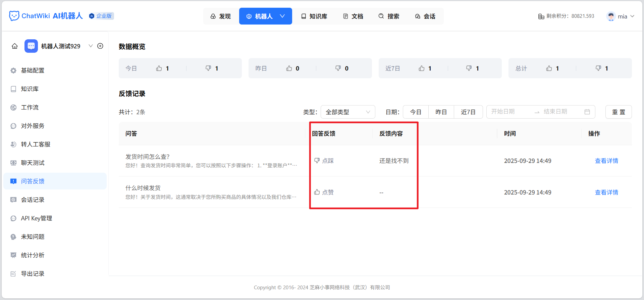Open 查看详情 for 发货时间怎么查 row

pos(606,161)
